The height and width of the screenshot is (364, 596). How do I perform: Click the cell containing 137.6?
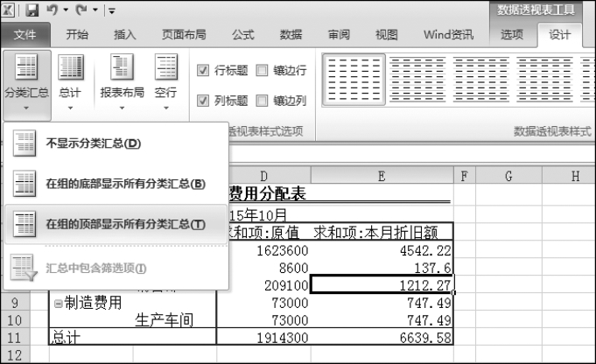tap(382, 268)
